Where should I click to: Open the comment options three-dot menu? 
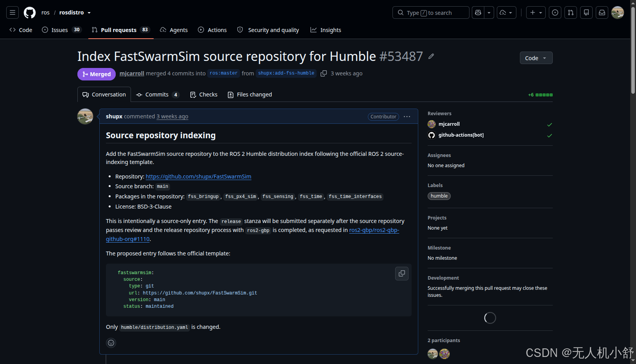(x=407, y=117)
